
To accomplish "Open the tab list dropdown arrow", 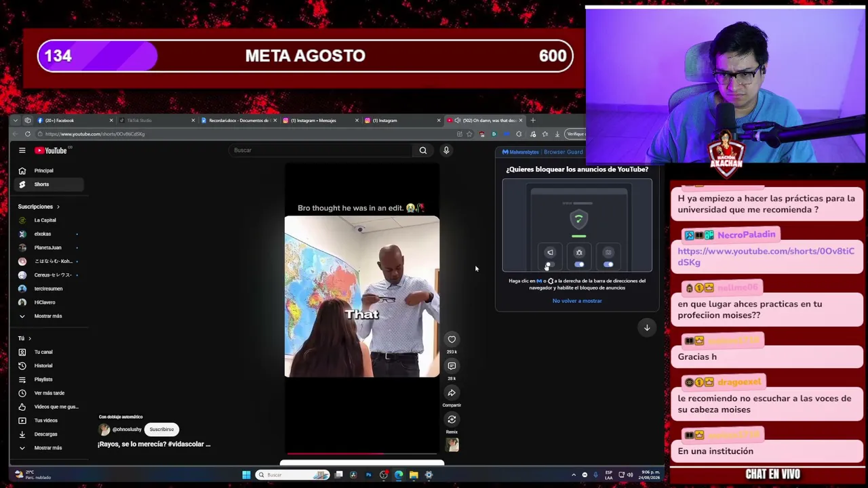I will (x=17, y=121).
